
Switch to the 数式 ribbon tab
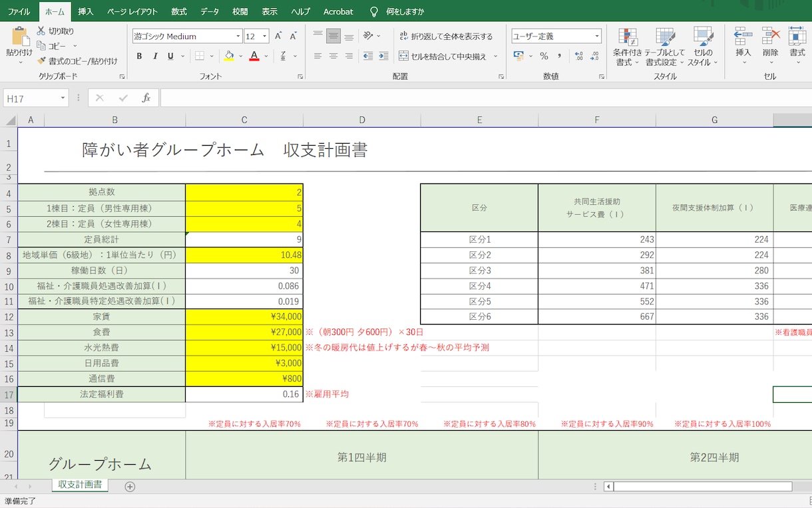pyautogui.click(x=178, y=11)
